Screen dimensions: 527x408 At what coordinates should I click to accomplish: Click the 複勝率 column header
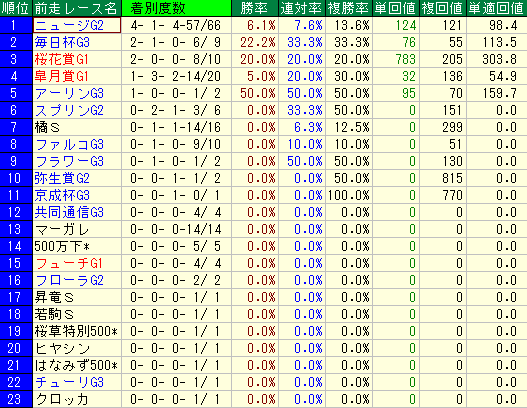349,8
